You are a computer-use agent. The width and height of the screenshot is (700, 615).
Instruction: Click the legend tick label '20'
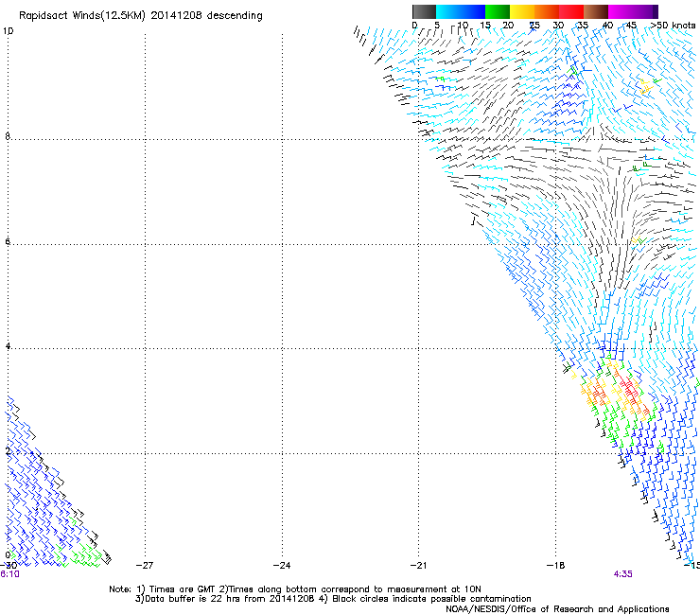click(508, 25)
